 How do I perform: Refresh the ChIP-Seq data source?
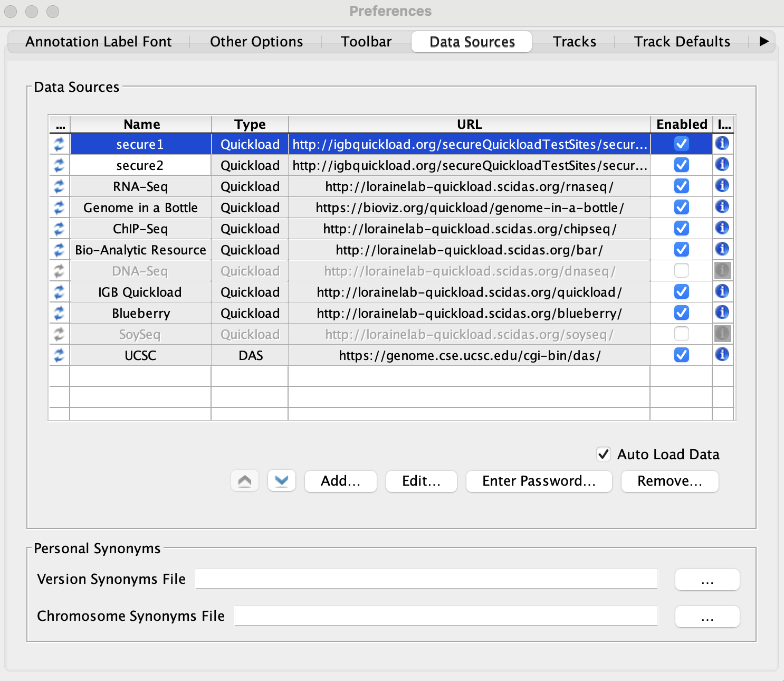click(x=59, y=229)
